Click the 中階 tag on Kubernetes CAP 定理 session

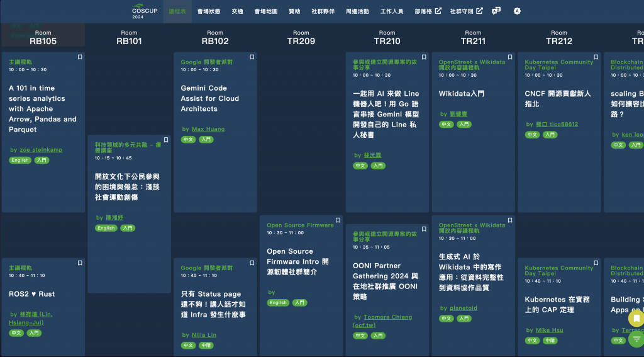550,341
